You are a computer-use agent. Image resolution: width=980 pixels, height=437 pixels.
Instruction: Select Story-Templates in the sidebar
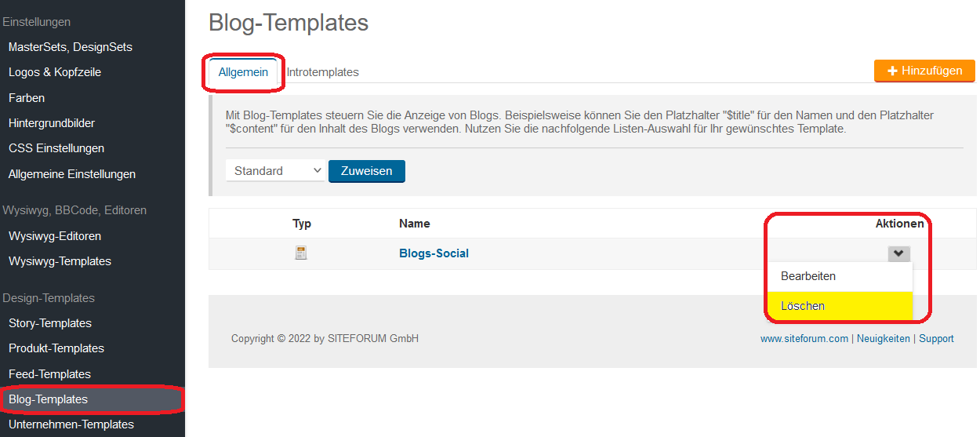click(x=50, y=323)
